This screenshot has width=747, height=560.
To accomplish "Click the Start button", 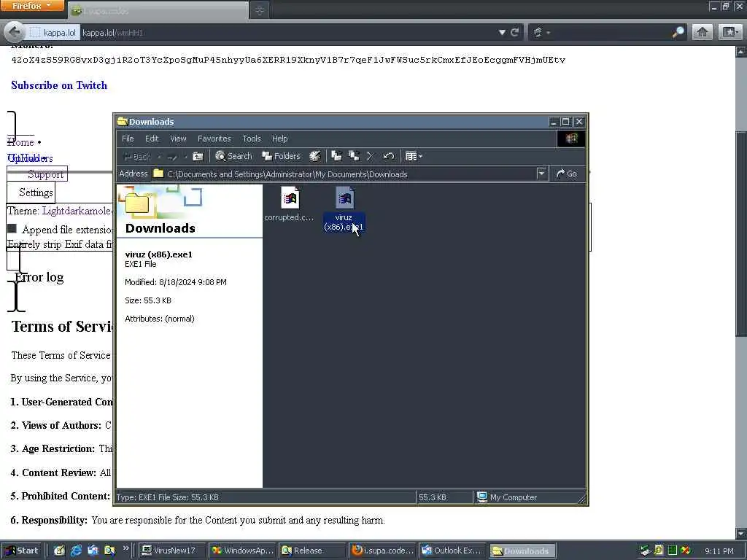I will 21,551.
